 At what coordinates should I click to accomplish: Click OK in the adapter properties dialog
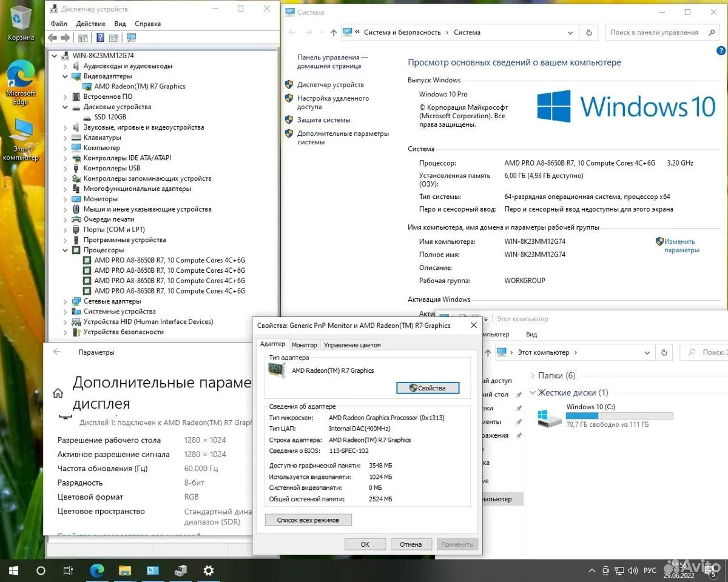tap(365, 544)
